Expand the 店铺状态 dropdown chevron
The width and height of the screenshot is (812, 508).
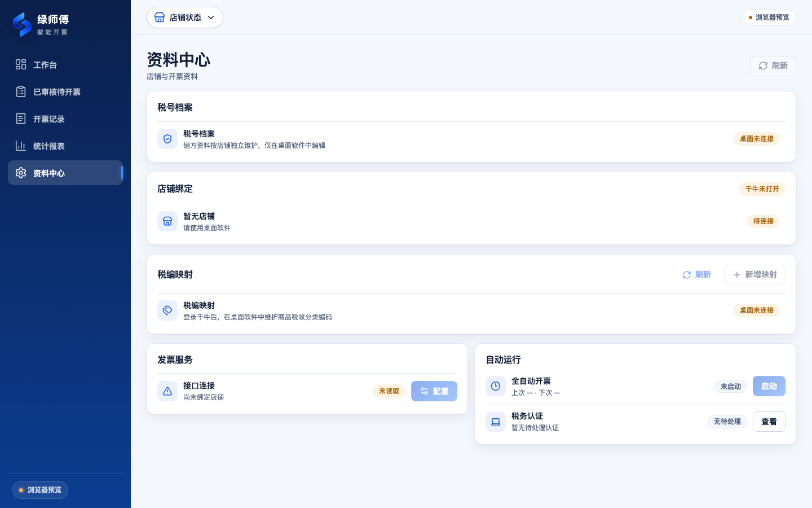click(211, 17)
